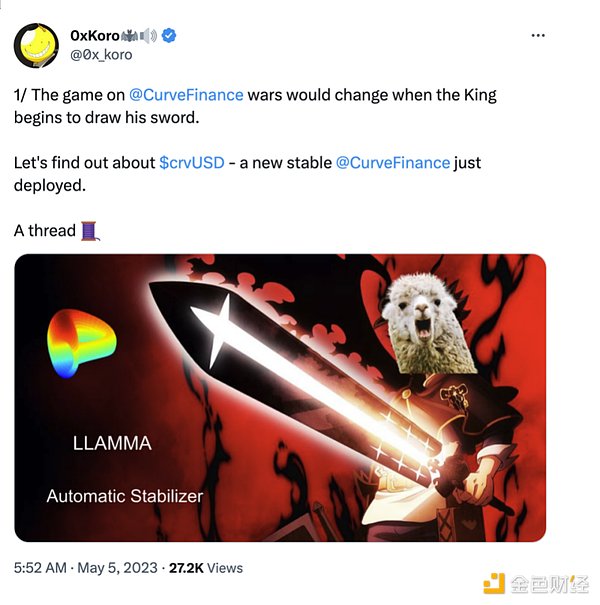Open the @0x_koro handle
The width and height of the screenshot is (600, 605).
click(101, 55)
